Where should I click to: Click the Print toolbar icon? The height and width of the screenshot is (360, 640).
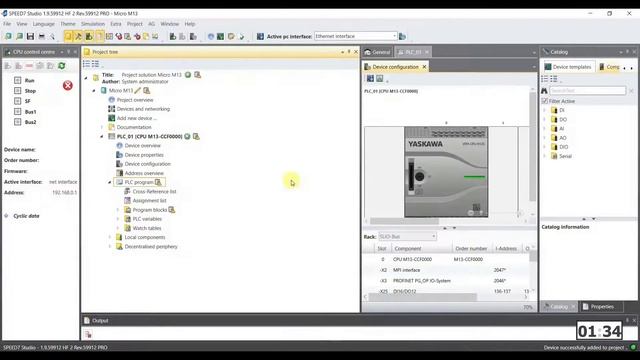pos(41,36)
